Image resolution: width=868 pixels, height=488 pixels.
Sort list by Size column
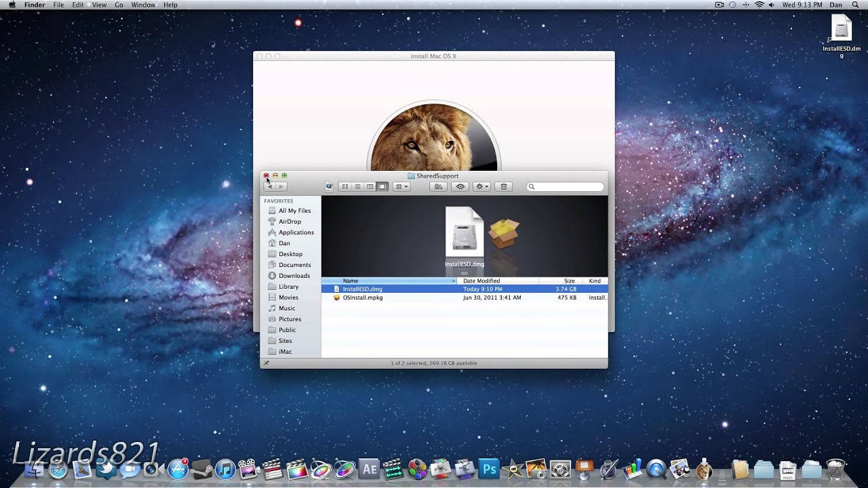tap(561, 281)
